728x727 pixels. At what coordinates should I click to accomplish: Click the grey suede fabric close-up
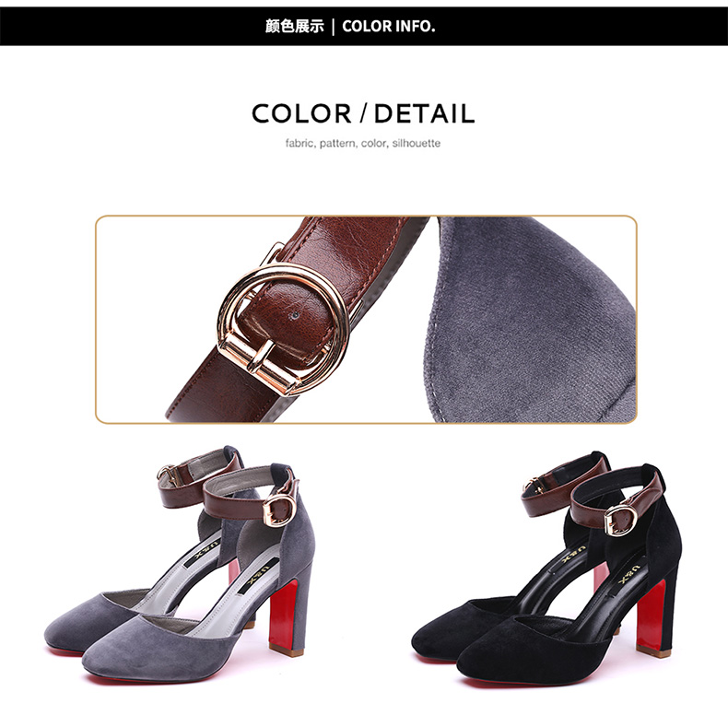point(529,321)
